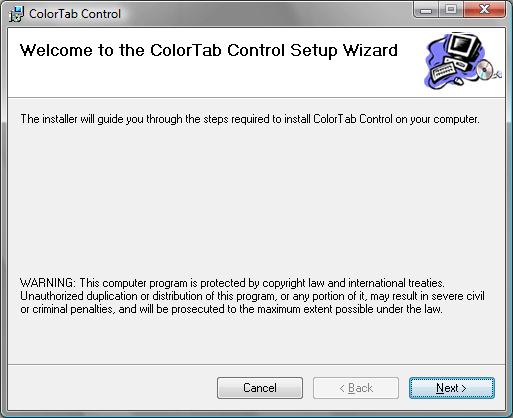The image size is (513, 418).
Task: Click the installer guide description sentence
Action: tap(250, 119)
